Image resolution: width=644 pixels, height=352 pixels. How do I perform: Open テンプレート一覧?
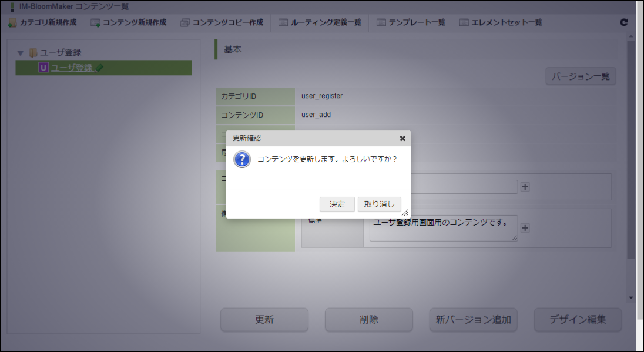(x=411, y=22)
